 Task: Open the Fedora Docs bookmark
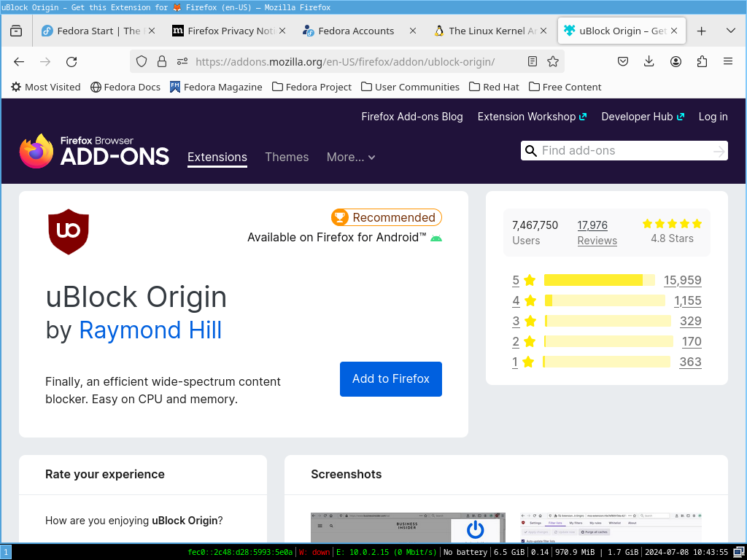(125, 87)
